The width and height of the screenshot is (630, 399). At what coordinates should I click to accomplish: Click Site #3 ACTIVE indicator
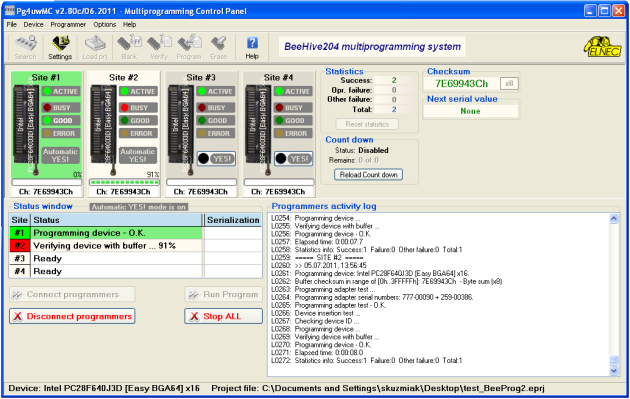(x=216, y=92)
